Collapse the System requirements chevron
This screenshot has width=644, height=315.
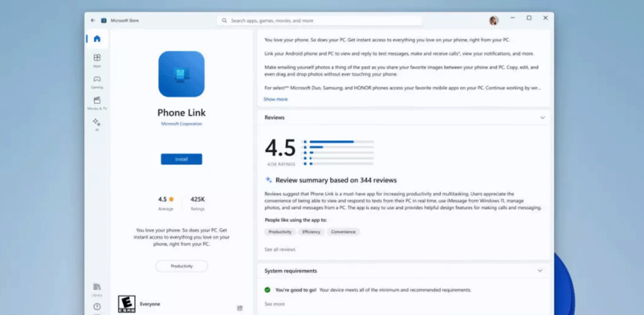click(x=540, y=271)
